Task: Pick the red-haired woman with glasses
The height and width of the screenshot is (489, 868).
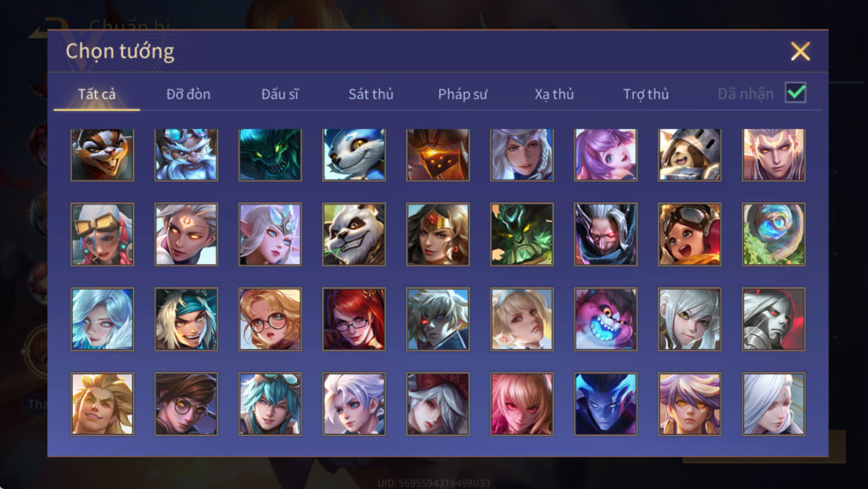Action: coord(354,319)
